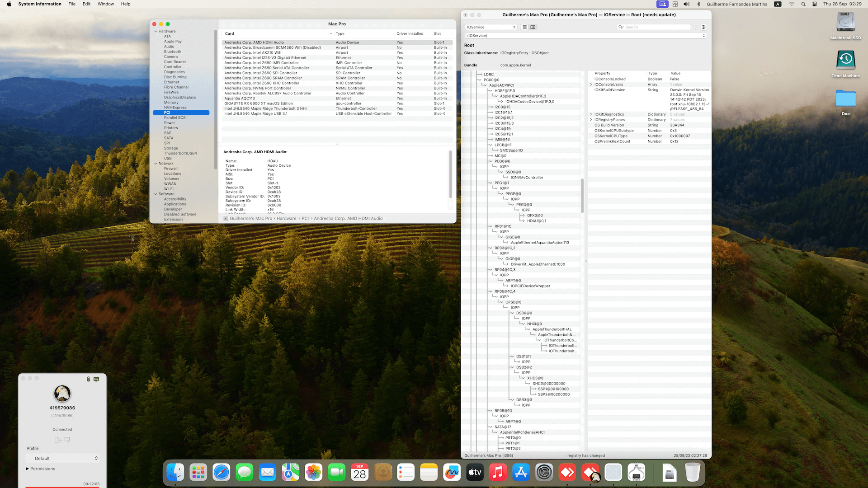The width and height of the screenshot is (868, 488).
Task: Open Time Machine desktop icon
Action: [845, 60]
